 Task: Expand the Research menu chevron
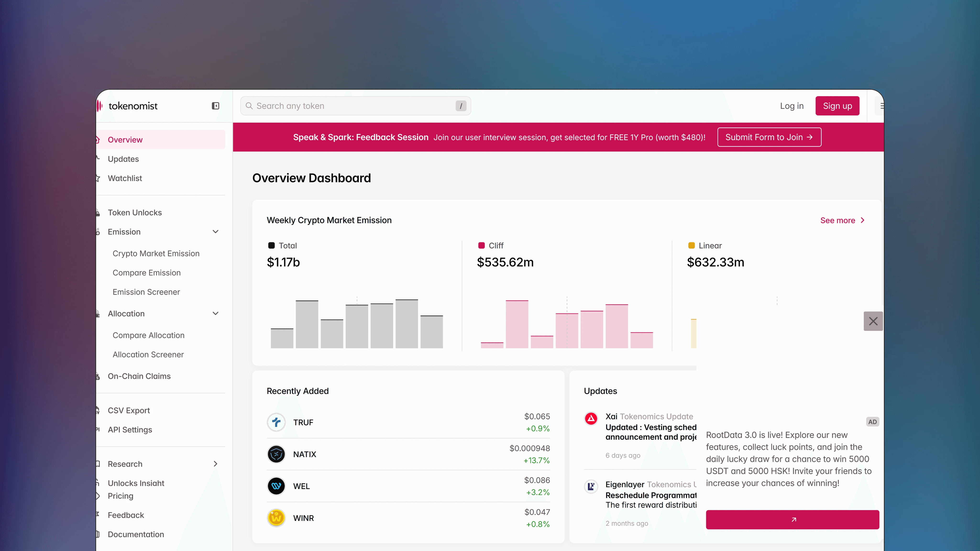(215, 464)
